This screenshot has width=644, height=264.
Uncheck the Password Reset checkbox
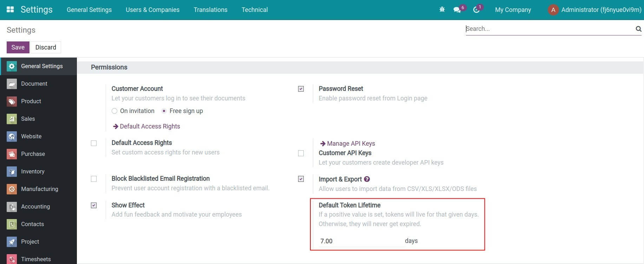pyautogui.click(x=301, y=89)
